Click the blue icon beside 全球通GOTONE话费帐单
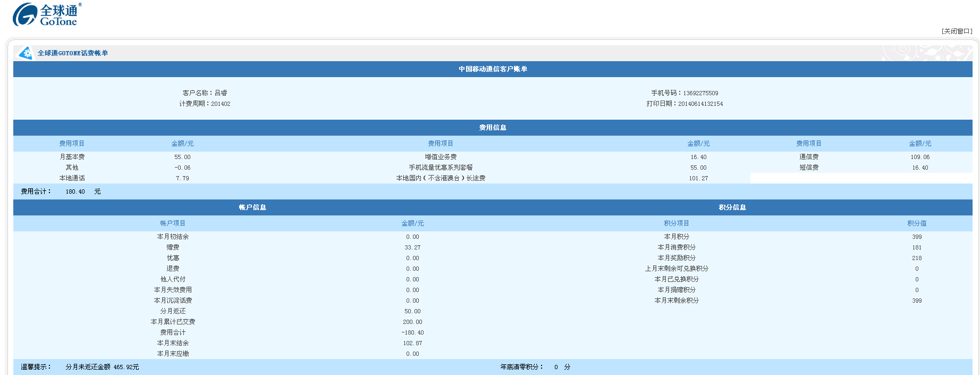 (x=25, y=53)
